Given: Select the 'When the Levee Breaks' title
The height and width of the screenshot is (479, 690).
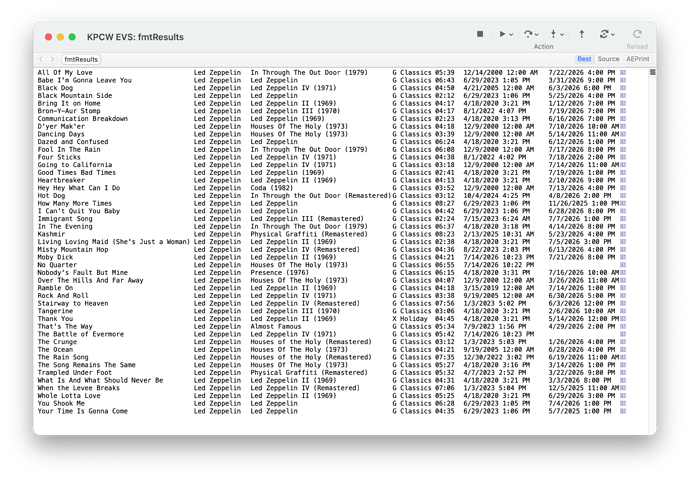Looking at the screenshot, I should click(x=79, y=388).
